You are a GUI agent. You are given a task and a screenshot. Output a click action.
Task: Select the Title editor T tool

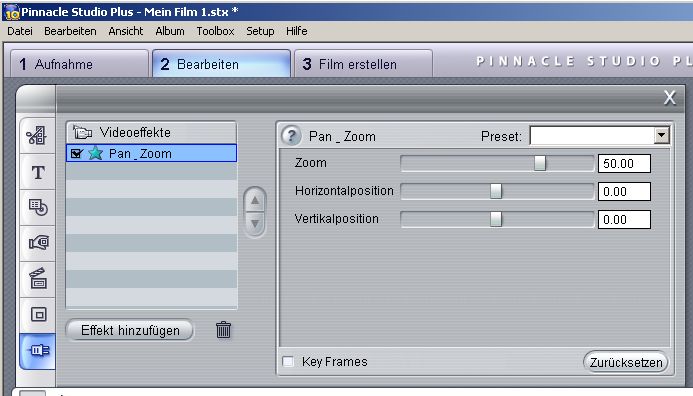pos(38,172)
